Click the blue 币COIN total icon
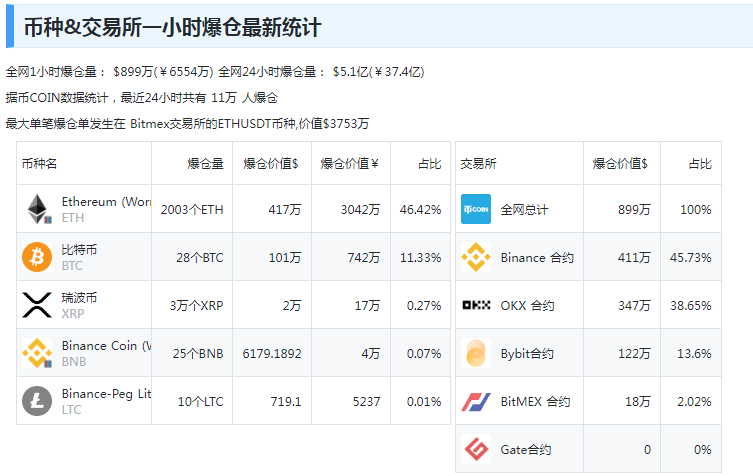 [x=476, y=209]
